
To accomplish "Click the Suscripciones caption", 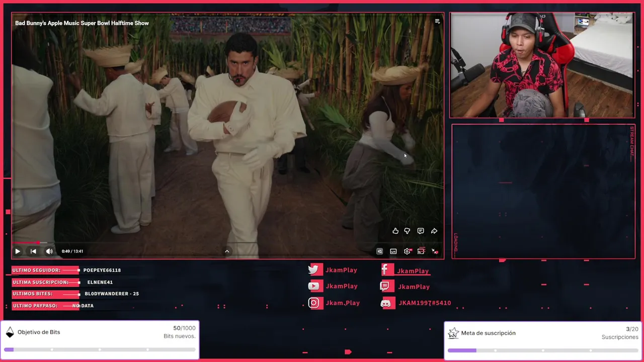I will 620,337.
